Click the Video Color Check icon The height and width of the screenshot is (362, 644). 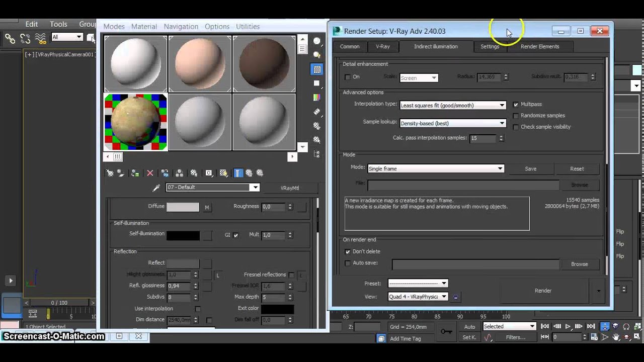(317, 98)
